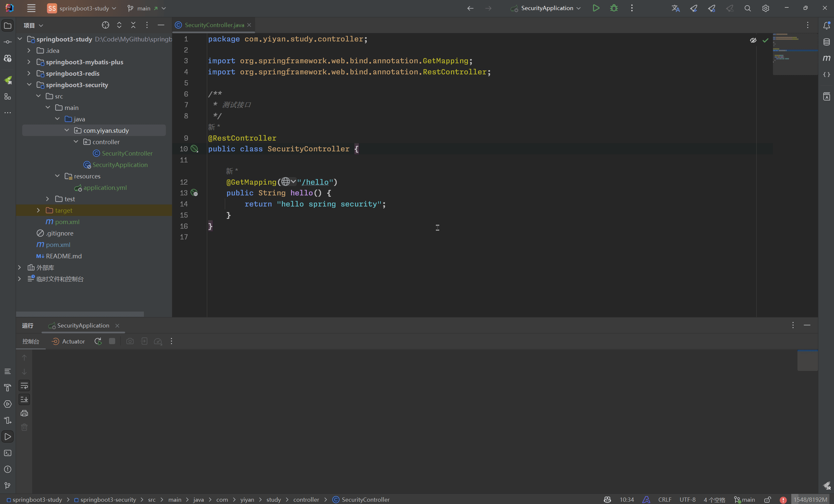This screenshot has height=504, width=834.
Task: Open the Terminal tool window icon
Action: pyautogui.click(x=8, y=453)
